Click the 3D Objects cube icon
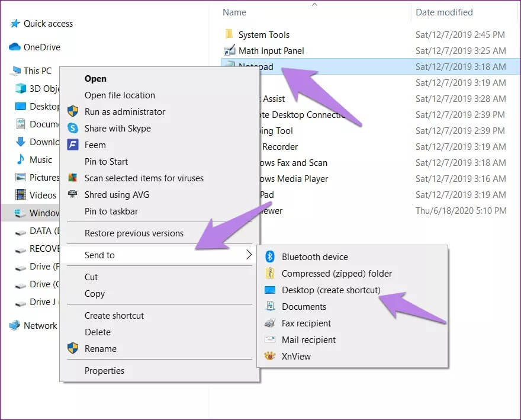 pos(21,88)
